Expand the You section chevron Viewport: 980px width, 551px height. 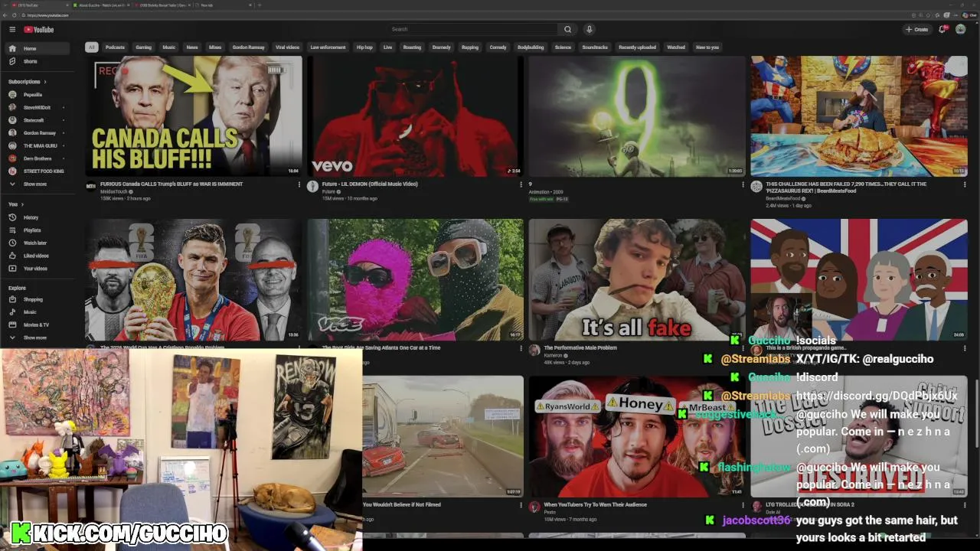[x=22, y=204]
